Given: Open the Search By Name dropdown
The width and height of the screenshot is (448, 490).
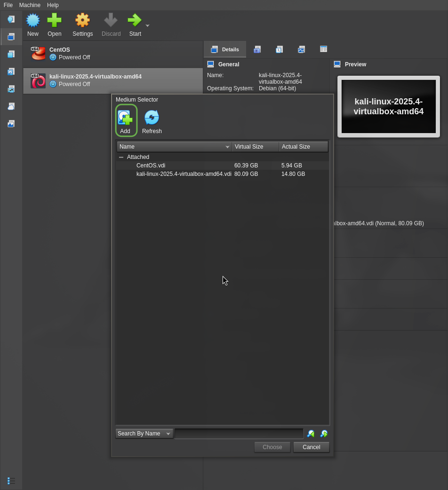Looking at the screenshot, I should coord(144,434).
